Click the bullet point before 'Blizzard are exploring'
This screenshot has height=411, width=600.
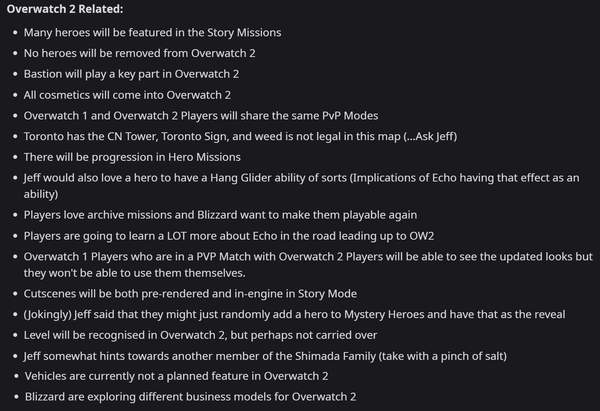pos(16,397)
